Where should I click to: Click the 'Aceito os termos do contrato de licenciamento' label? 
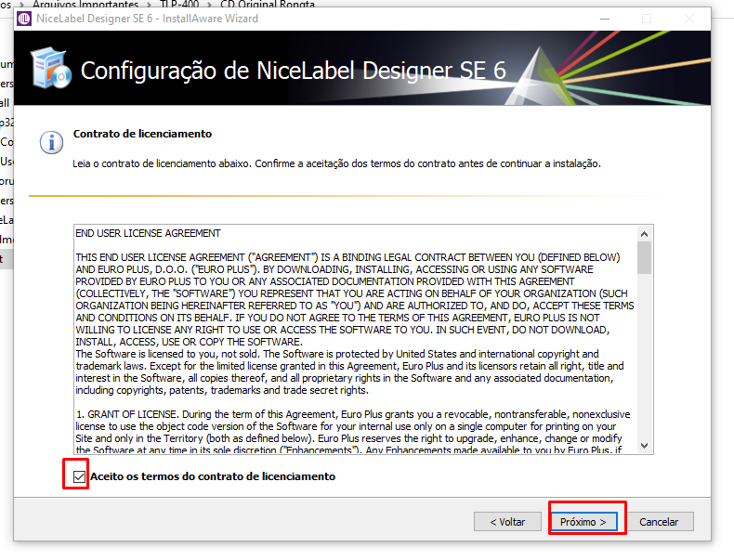point(213,476)
